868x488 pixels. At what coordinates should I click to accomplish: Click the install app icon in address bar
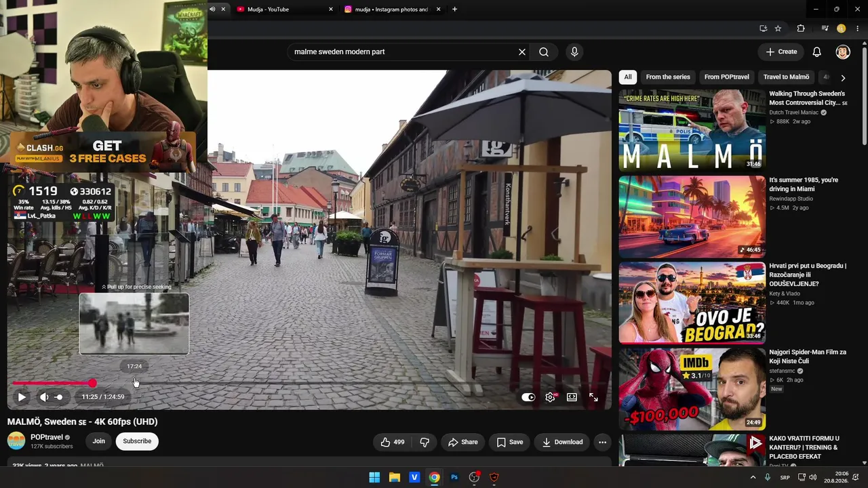(x=763, y=28)
